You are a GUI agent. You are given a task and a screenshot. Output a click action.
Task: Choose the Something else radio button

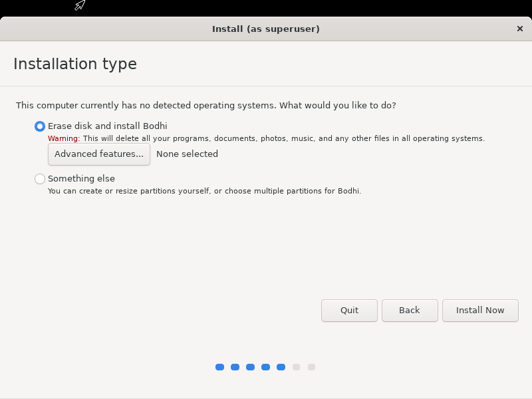[40, 179]
